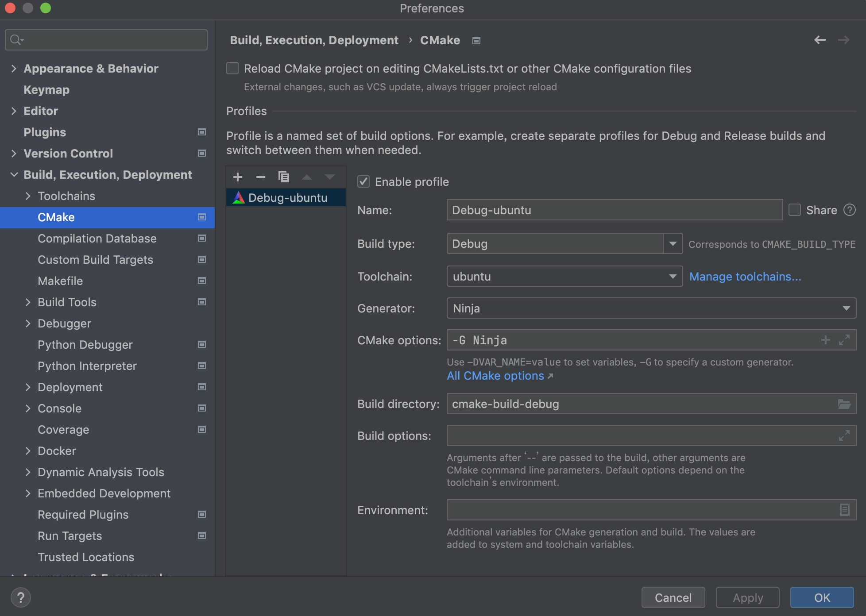866x616 pixels.
Task: Click the back navigation arrow
Action: (820, 40)
